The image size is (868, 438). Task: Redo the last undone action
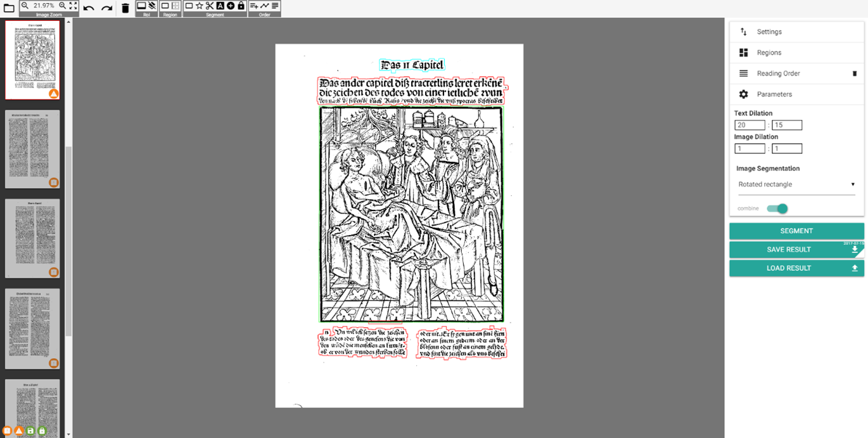pos(106,8)
